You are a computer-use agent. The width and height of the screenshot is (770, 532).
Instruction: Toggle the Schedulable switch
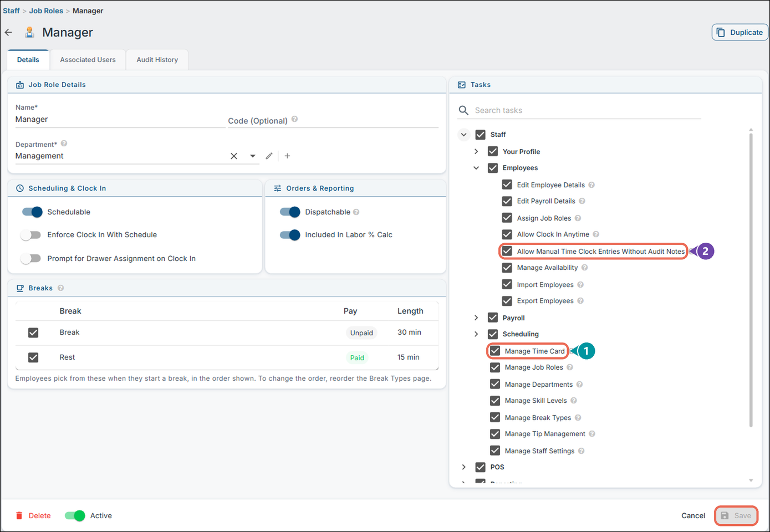(32, 212)
